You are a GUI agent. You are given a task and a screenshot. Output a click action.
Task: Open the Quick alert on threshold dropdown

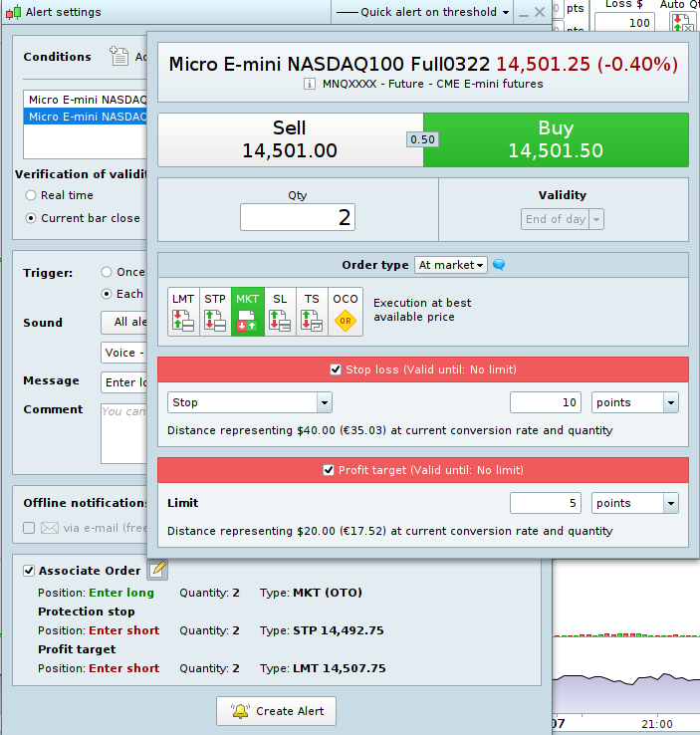(422, 12)
